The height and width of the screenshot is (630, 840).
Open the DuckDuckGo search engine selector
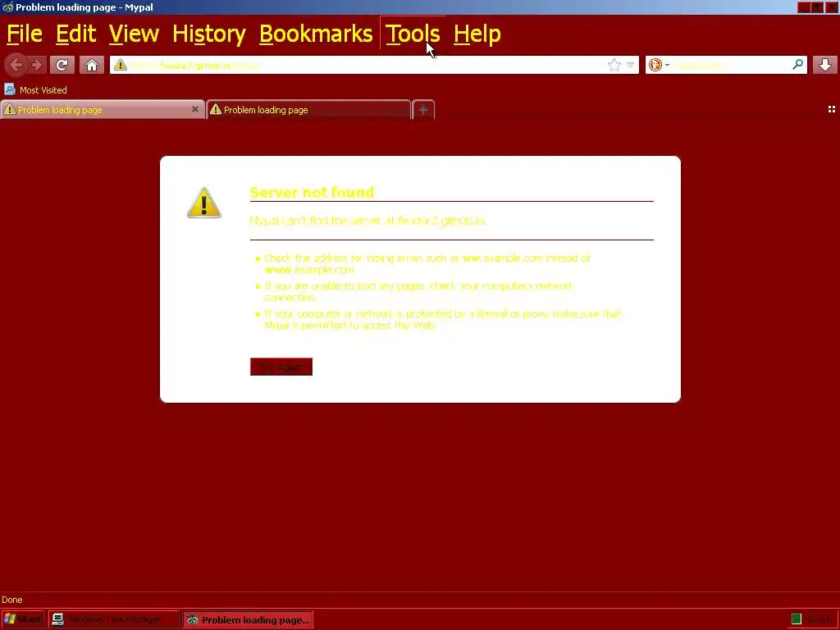coord(659,65)
